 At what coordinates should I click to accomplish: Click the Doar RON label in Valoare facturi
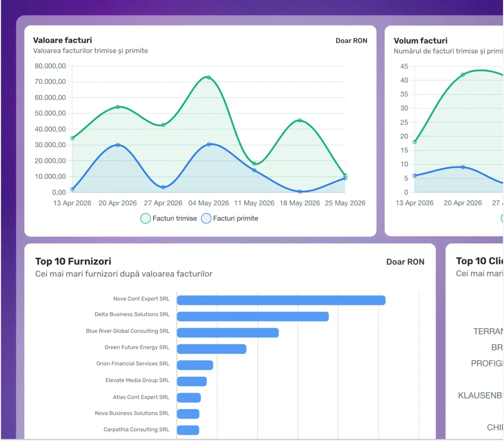point(351,41)
